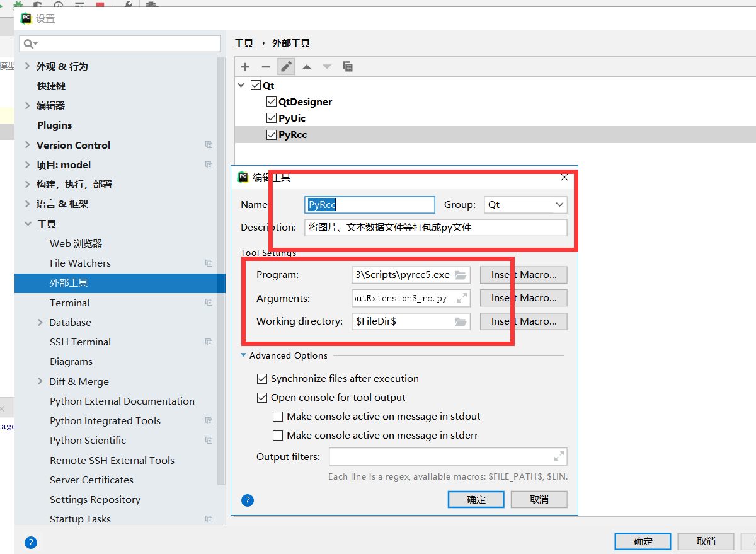Move tool down with down-arrow icon
Viewport: 756px width, 554px height.
coord(326,66)
